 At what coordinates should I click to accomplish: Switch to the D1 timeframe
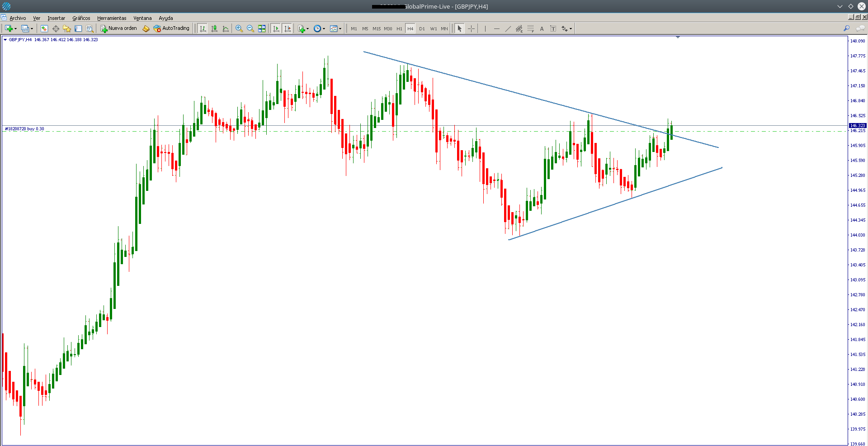[422, 28]
